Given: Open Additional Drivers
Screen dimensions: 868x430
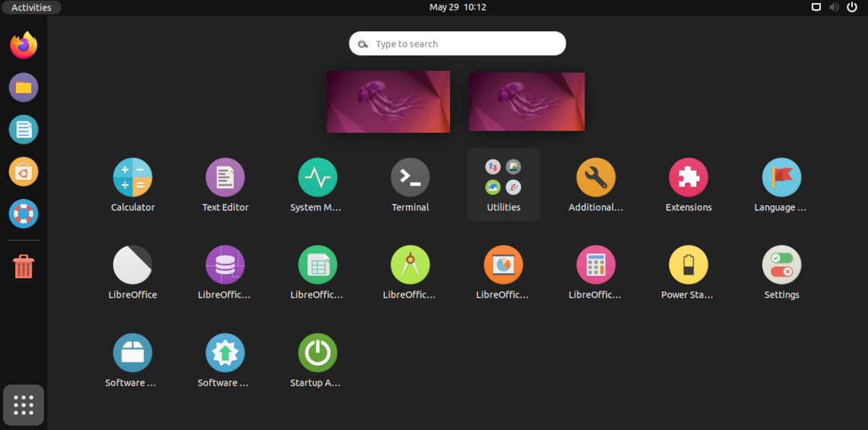Looking at the screenshot, I should [595, 177].
